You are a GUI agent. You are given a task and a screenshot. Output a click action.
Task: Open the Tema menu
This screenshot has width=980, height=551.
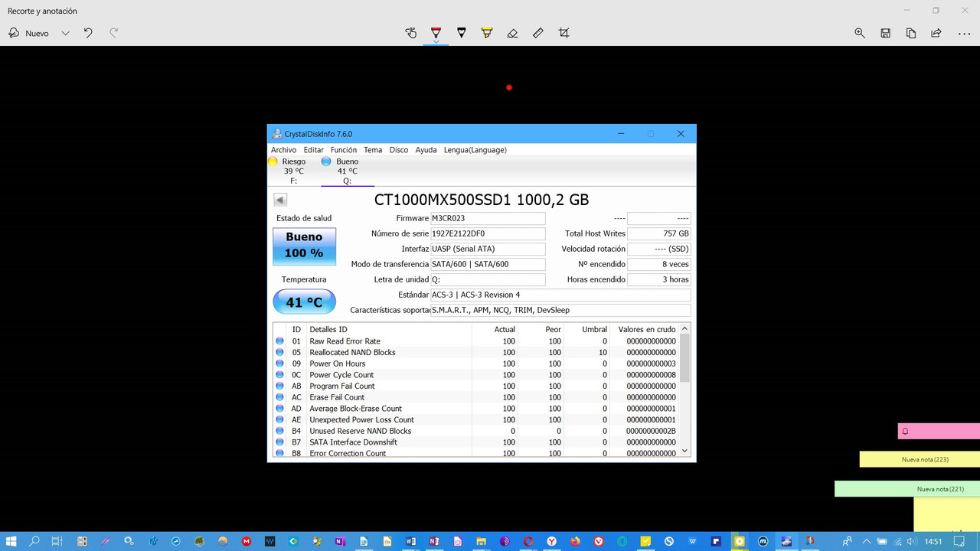373,150
